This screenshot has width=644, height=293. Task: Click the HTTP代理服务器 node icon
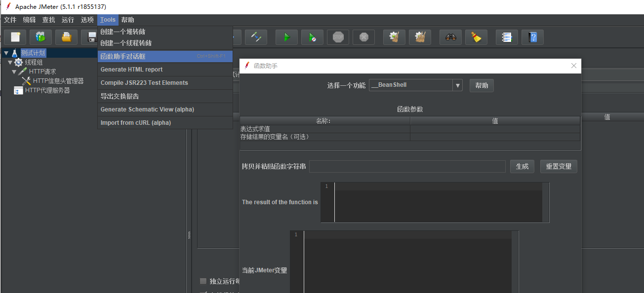point(18,90)
